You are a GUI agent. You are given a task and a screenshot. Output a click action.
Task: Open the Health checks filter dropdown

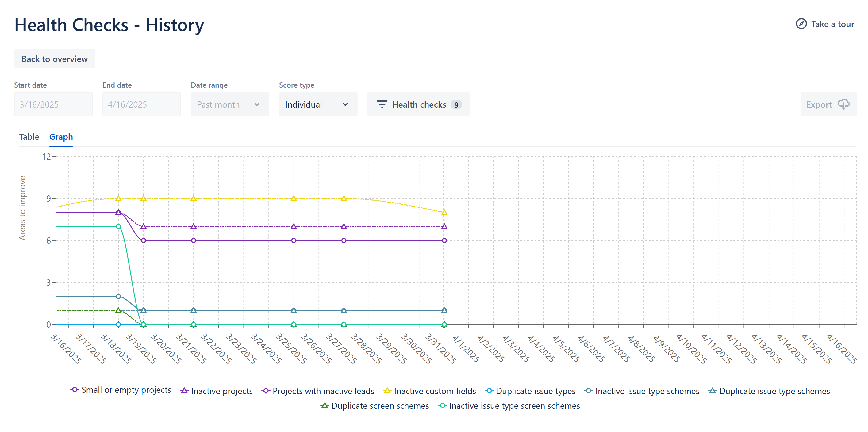point(418,104)
